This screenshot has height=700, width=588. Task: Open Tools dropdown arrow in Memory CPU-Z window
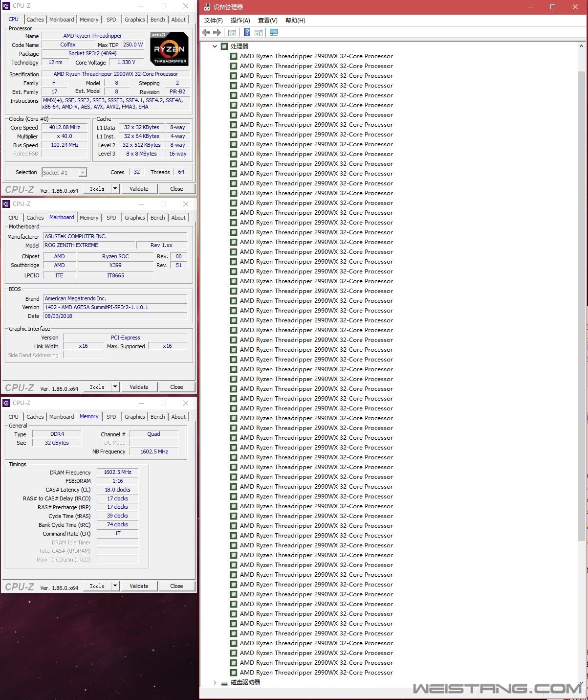pyautogui.click(x=115, y=586)
